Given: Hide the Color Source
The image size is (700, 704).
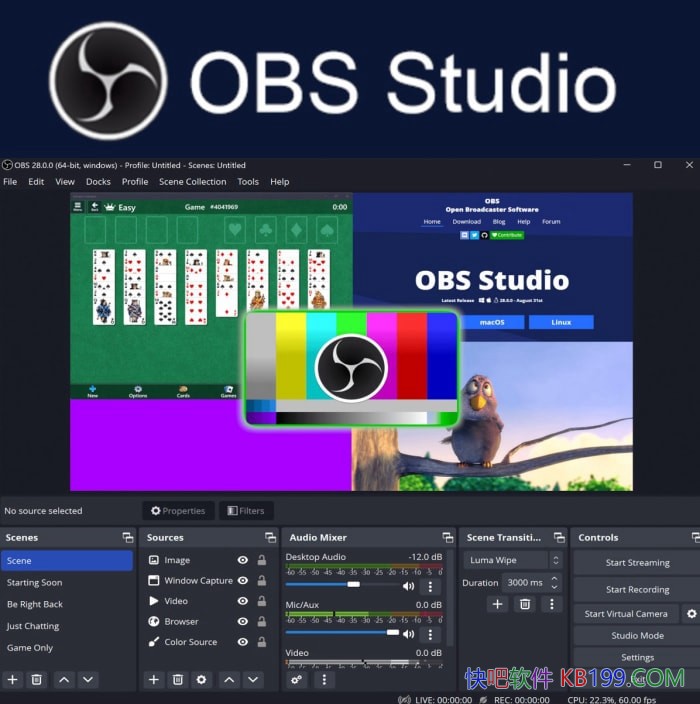Looking at the screenshot, I should point(242,642).
